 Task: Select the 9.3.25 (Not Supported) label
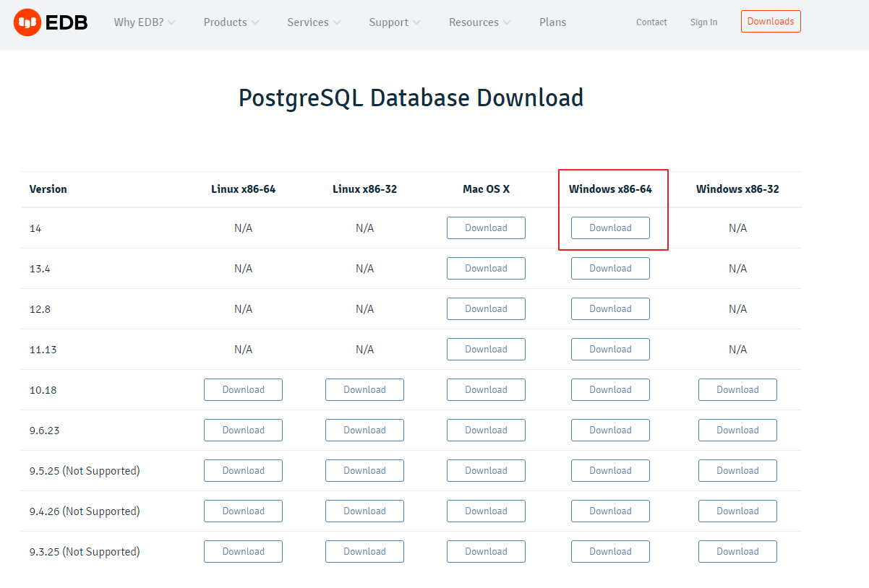point(85,552)
